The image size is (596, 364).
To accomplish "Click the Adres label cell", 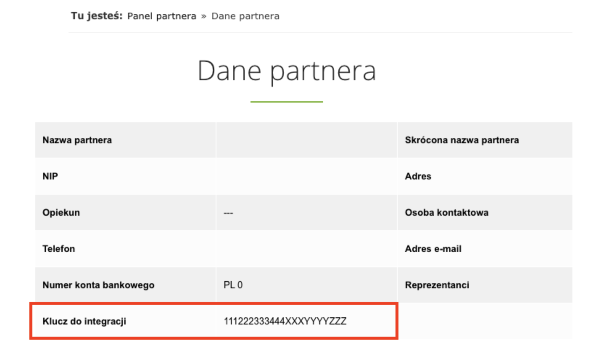I will coord(485,176).
